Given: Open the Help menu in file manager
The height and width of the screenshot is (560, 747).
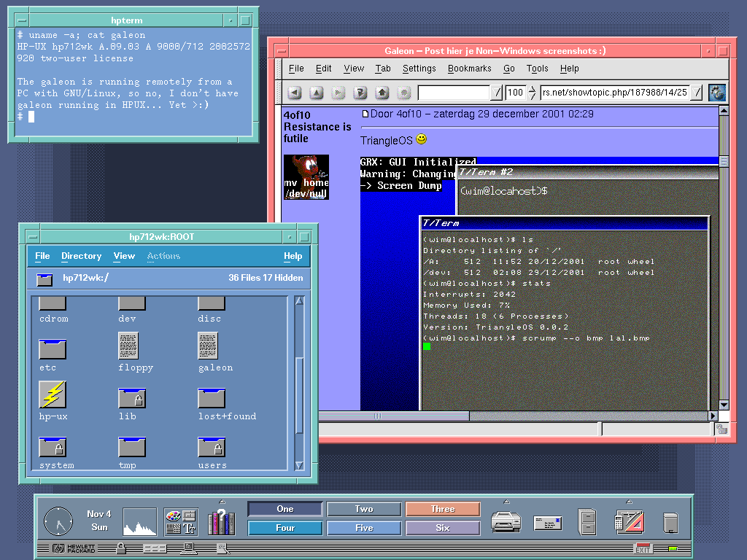Looking at the screenshot, I should coord(293,256).
